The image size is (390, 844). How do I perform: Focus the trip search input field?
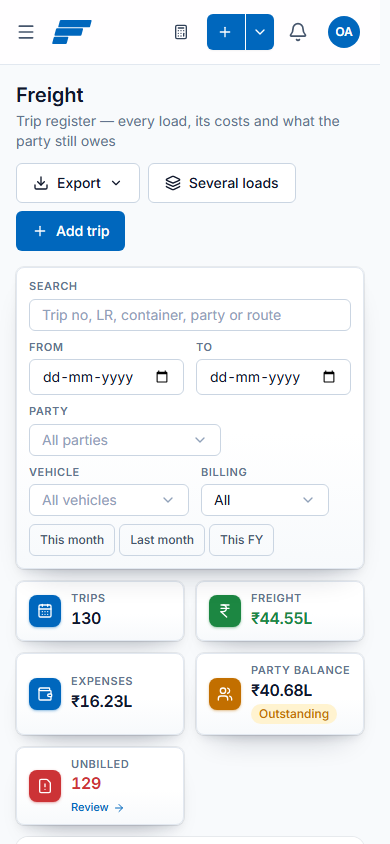(190, 315)
